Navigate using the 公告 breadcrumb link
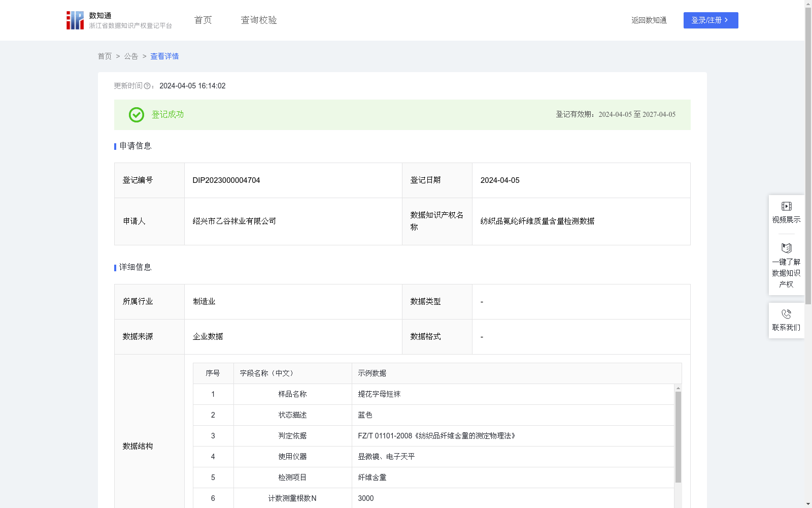 (131, 56)
